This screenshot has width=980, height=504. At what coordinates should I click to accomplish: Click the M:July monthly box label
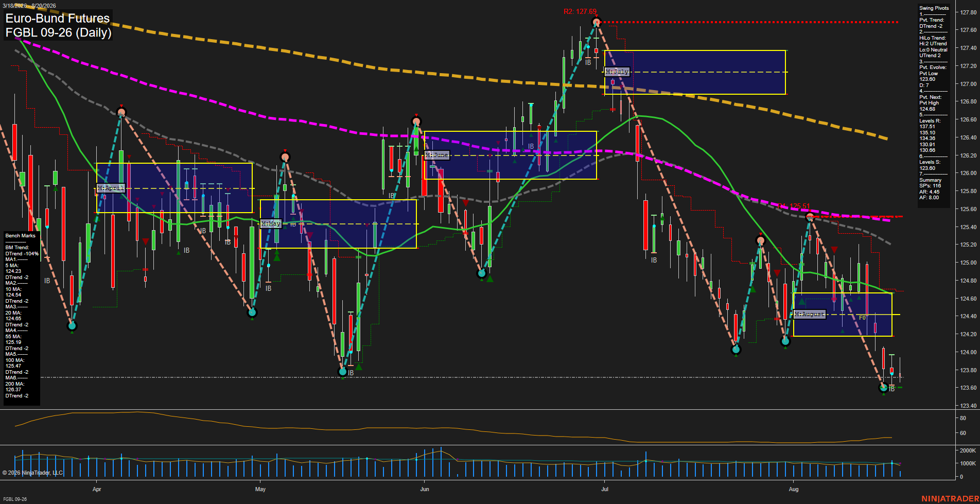tap(617, 72)
